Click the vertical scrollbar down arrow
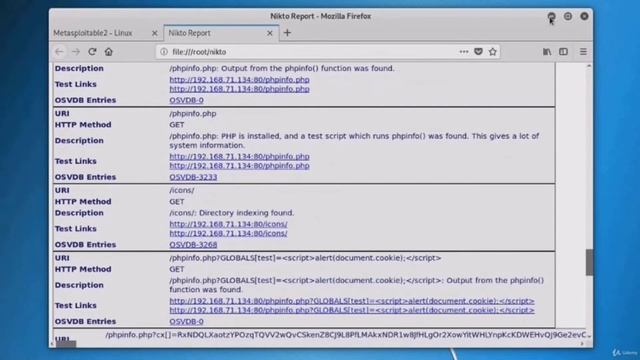Viewport: 640px width, 360px height. (589, 336)
